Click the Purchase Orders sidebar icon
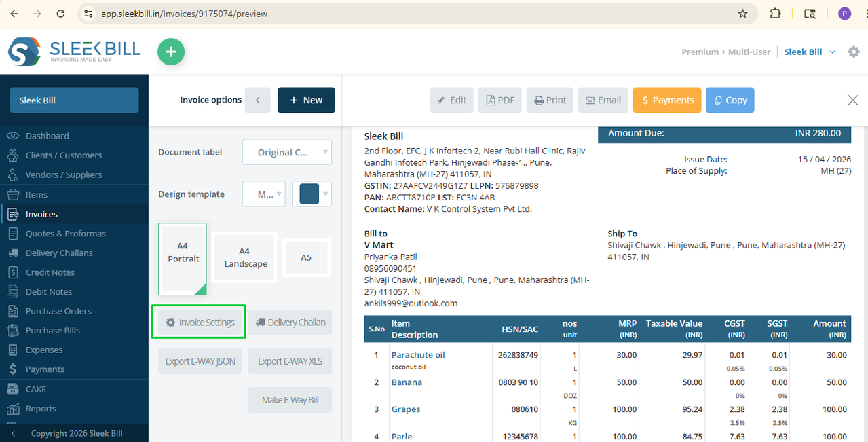Viewport: 868px width, 442px height. [12, 311]
